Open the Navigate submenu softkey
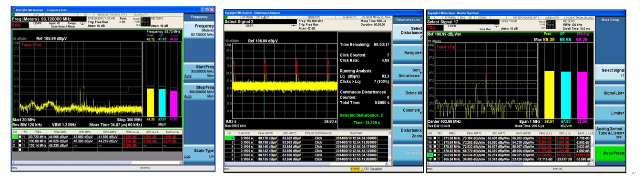The width and height of the screenshot is (644, 181). click(x=409, y=53)
